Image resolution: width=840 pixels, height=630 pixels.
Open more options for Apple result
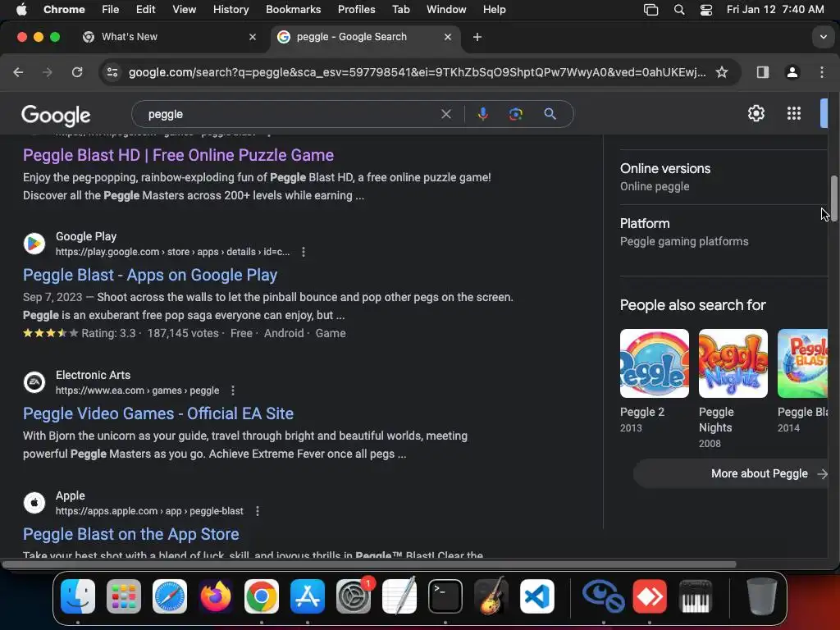pos(257,511)
